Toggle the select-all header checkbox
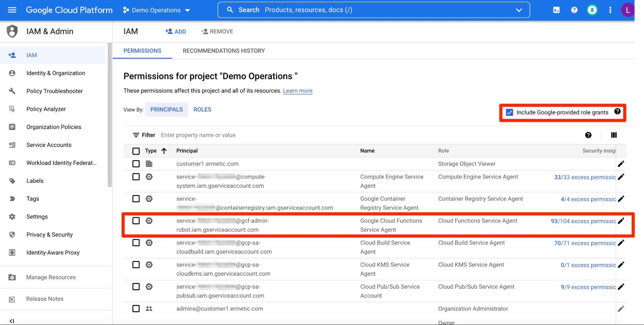Screen dimensions: 644x325 [x=136, y=151]
